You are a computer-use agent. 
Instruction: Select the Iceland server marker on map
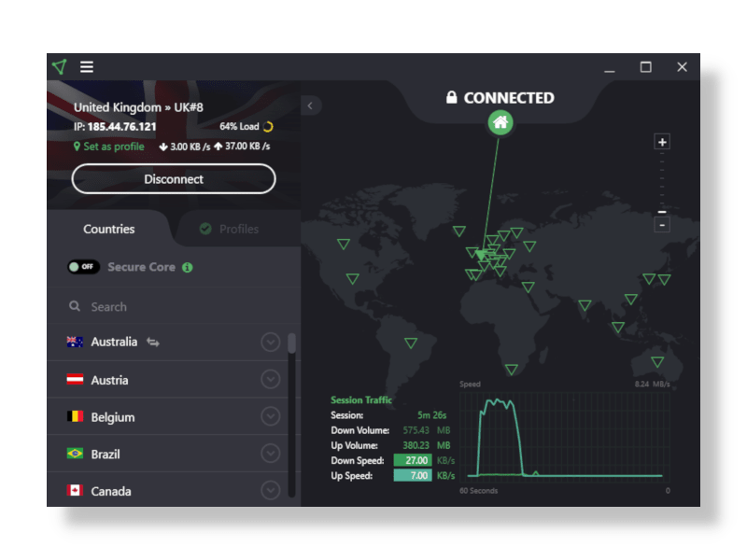coord(459,231)
